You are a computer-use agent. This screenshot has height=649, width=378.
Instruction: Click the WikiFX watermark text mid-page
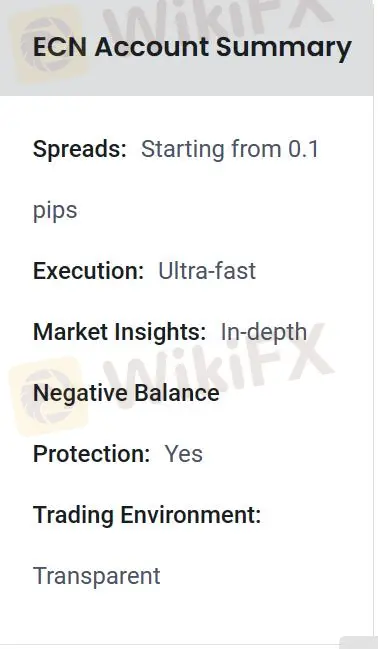[217, 366]
